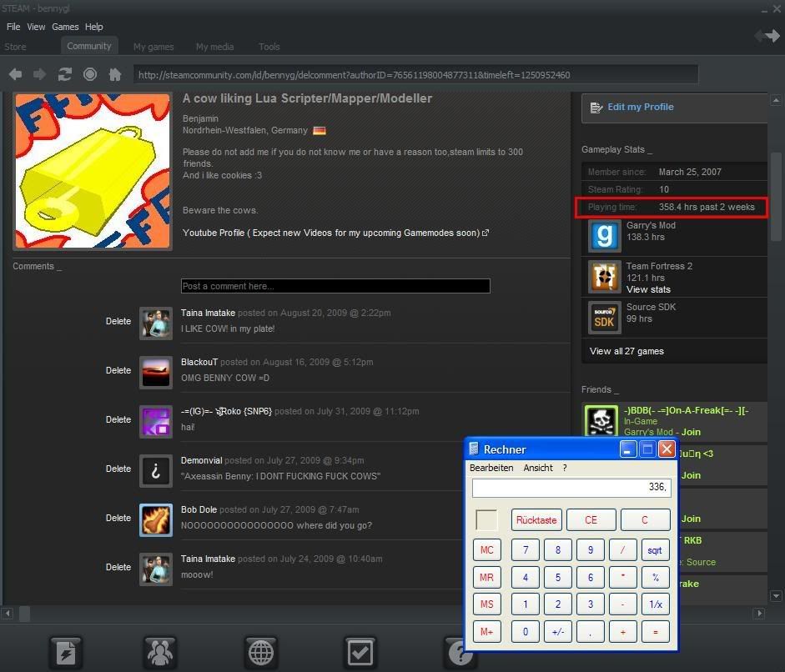
Task: Open the question mark support icon in bottom bar
Action: click(x=459, y=654)
